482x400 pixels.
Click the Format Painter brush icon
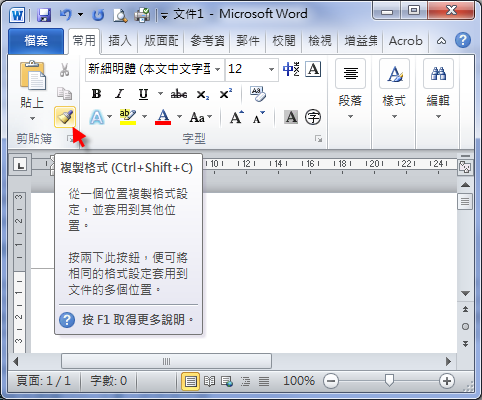[x=65, y=117]
